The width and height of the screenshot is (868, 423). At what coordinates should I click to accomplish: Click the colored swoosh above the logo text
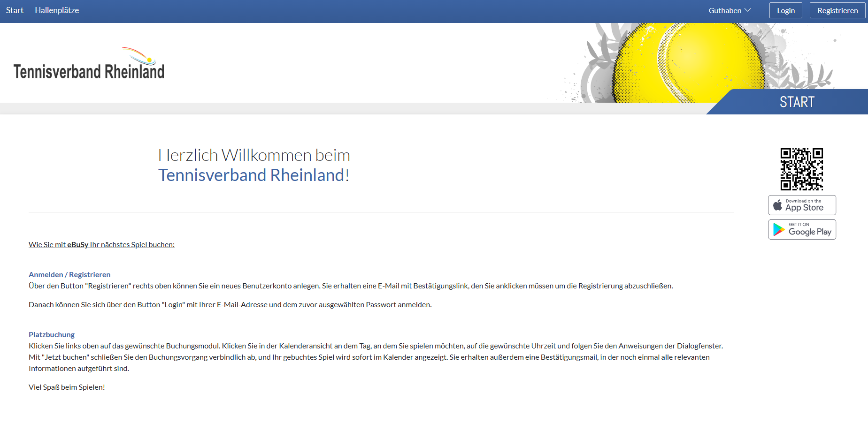click(139, 55)
